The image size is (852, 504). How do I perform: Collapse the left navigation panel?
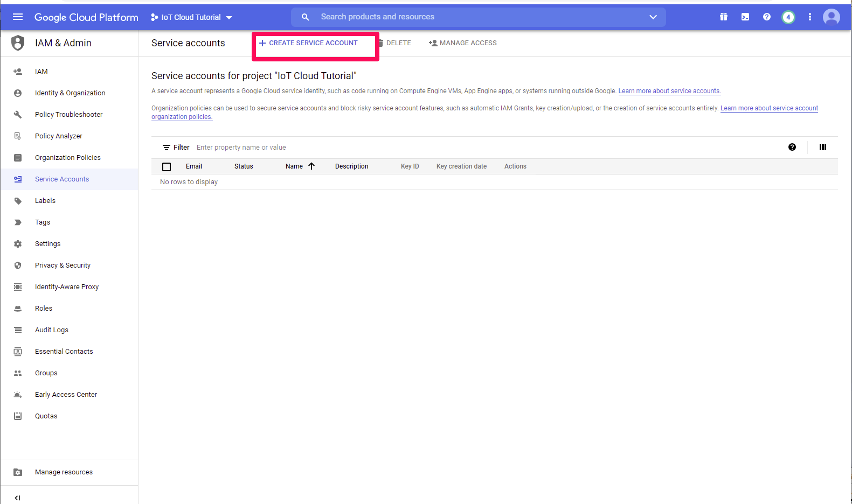click(17, 498)
